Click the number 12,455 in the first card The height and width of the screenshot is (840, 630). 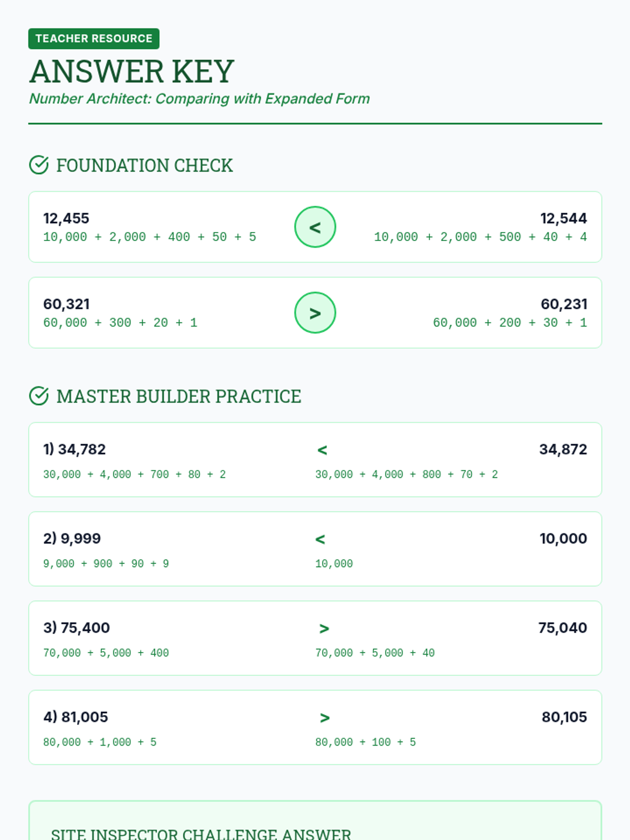point(66,218)
